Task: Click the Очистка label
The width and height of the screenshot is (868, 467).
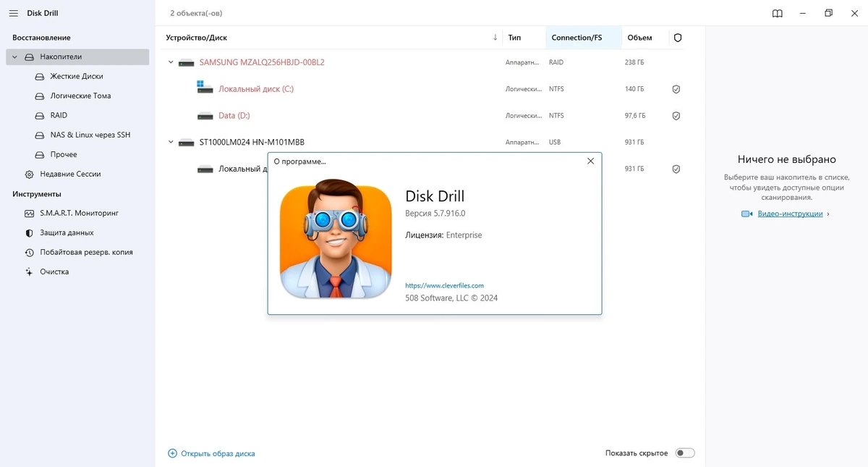Action: 54,272
